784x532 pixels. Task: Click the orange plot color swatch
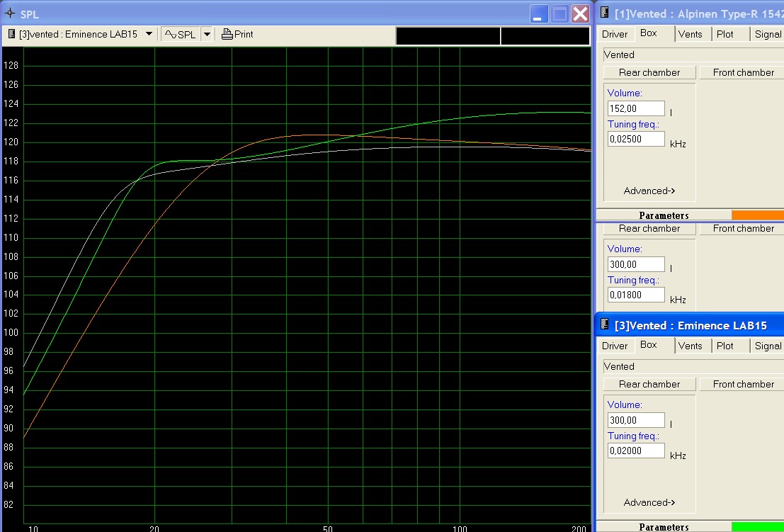[757, 215]
